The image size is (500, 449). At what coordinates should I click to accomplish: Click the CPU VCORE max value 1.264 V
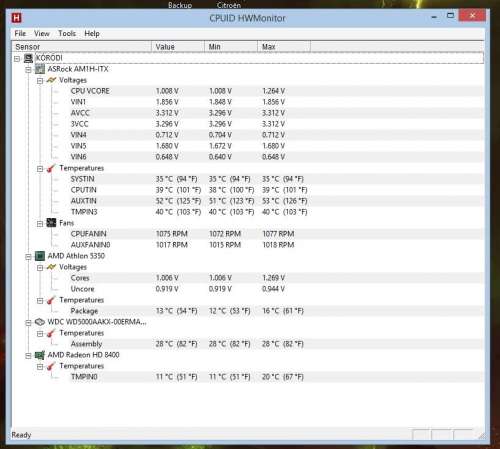click(274, 91)
